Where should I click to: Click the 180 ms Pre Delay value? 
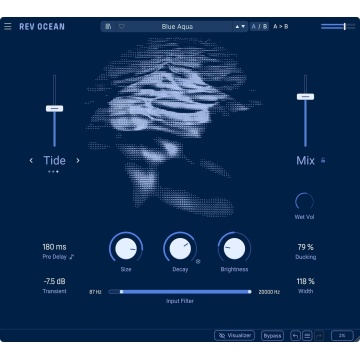pyautogui.click(x=54, y=247)
